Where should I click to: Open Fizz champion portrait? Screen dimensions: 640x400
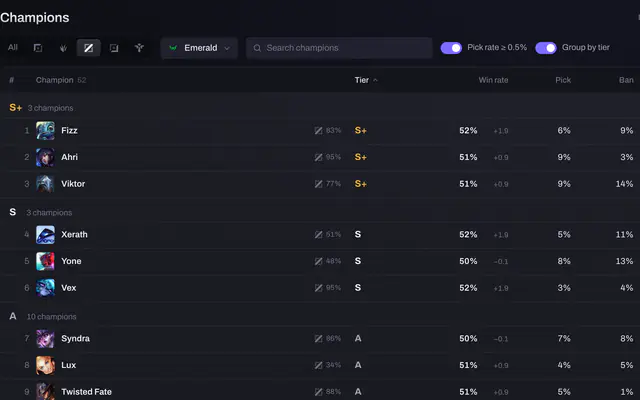(x=45, y=131)
